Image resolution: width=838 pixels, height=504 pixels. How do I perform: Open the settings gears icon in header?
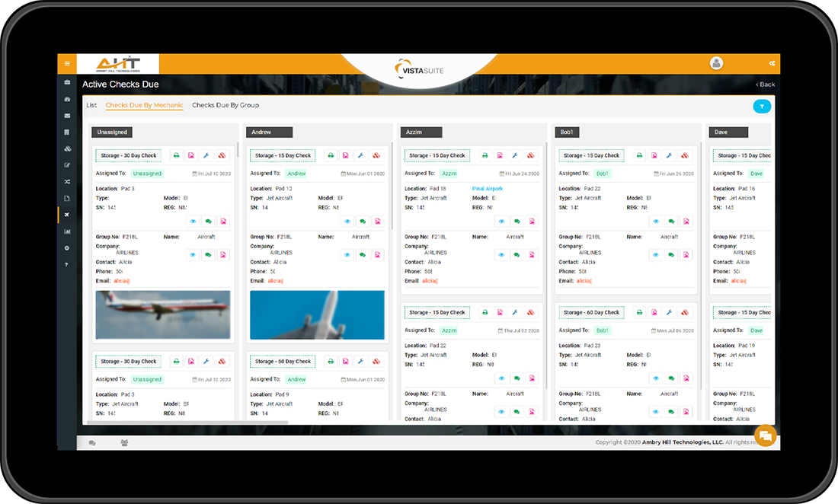click(772, 63)
